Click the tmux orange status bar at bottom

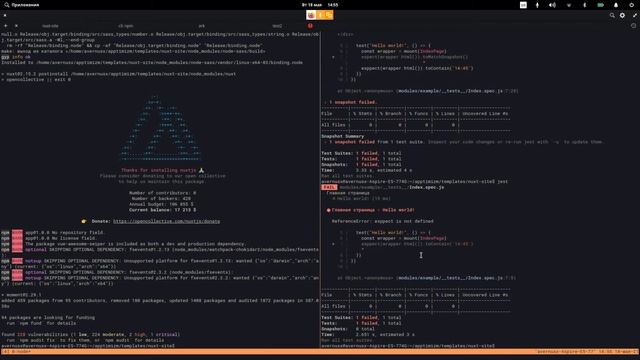point(320,351)
